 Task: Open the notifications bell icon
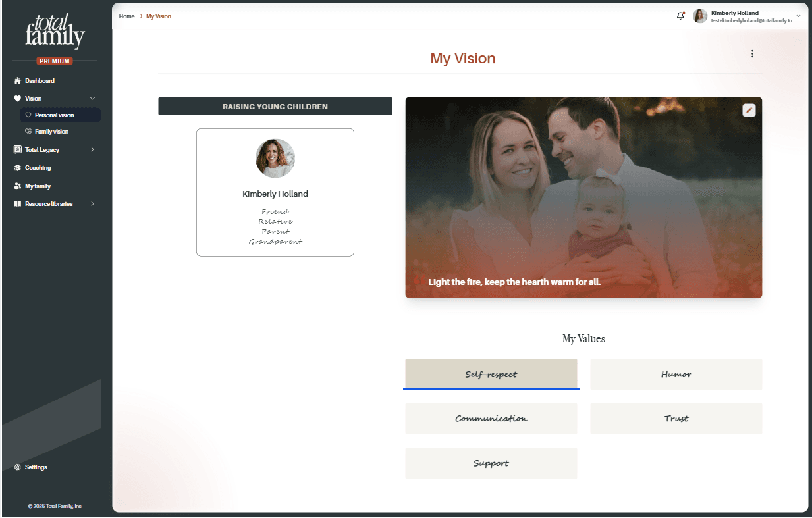pos(680,16)
